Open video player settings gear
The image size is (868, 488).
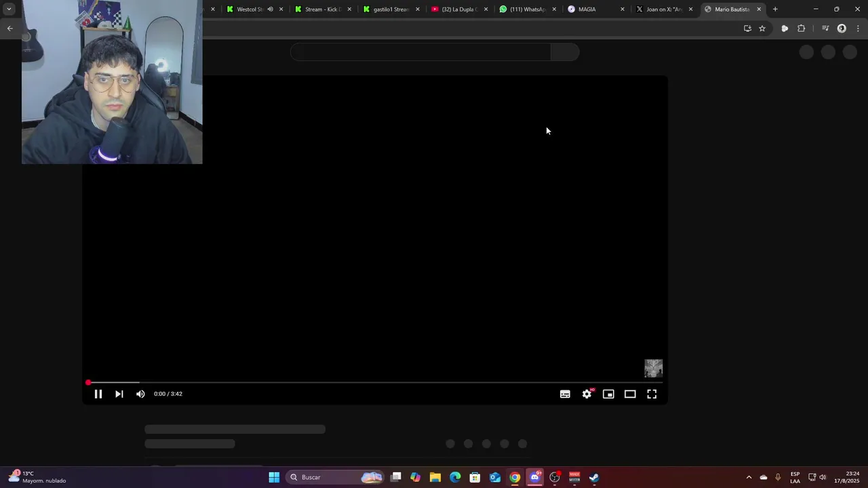[x=587, y=394]
